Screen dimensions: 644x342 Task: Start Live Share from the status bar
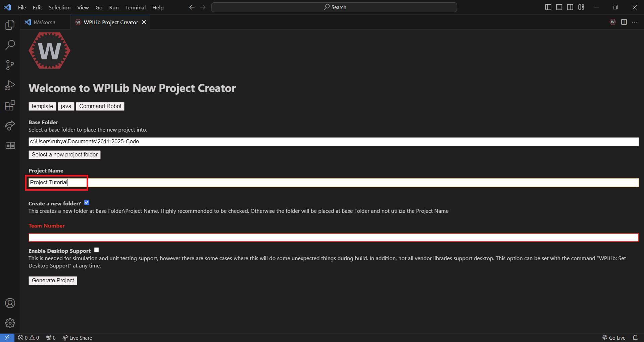(x=77, y=338)
